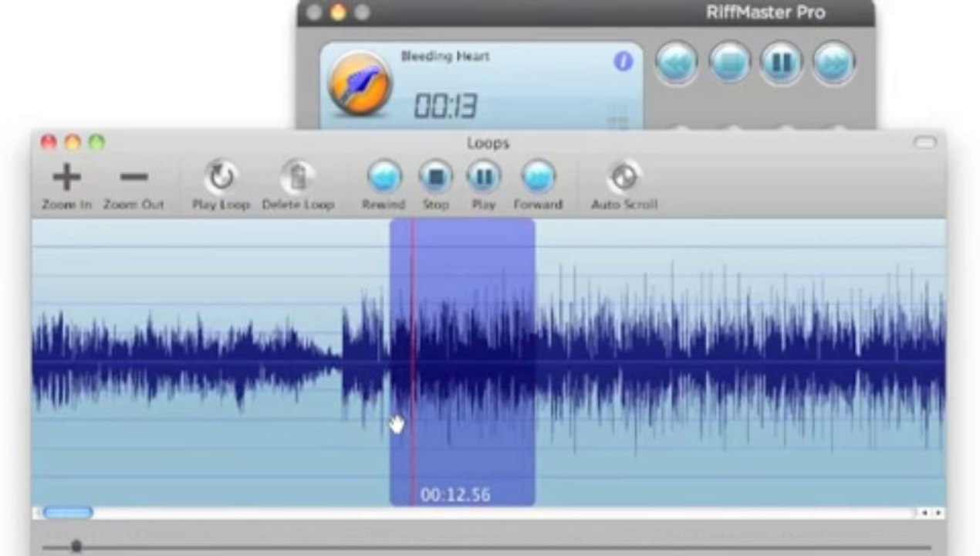The height and width of the screenshot is (556, 980).
Task: Click the stop button in RiffMaster Pro window
Action: click(730, 63)
